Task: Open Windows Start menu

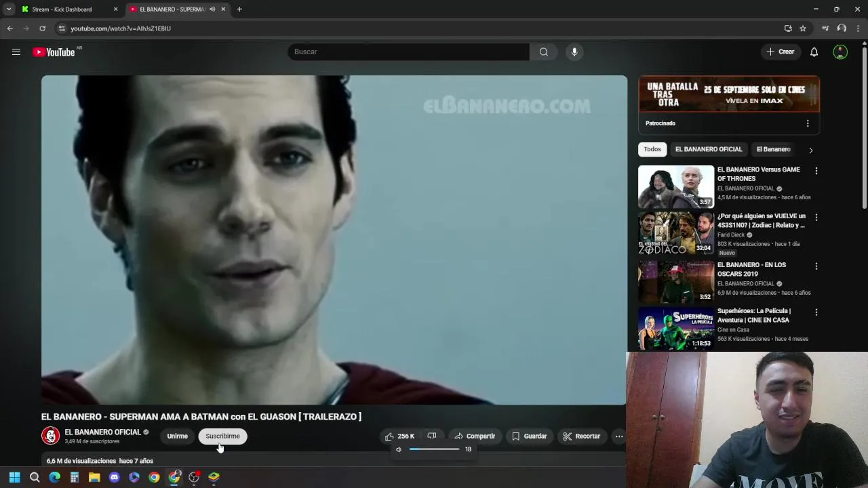Action: pyautogui.click(x=14, y=477)
